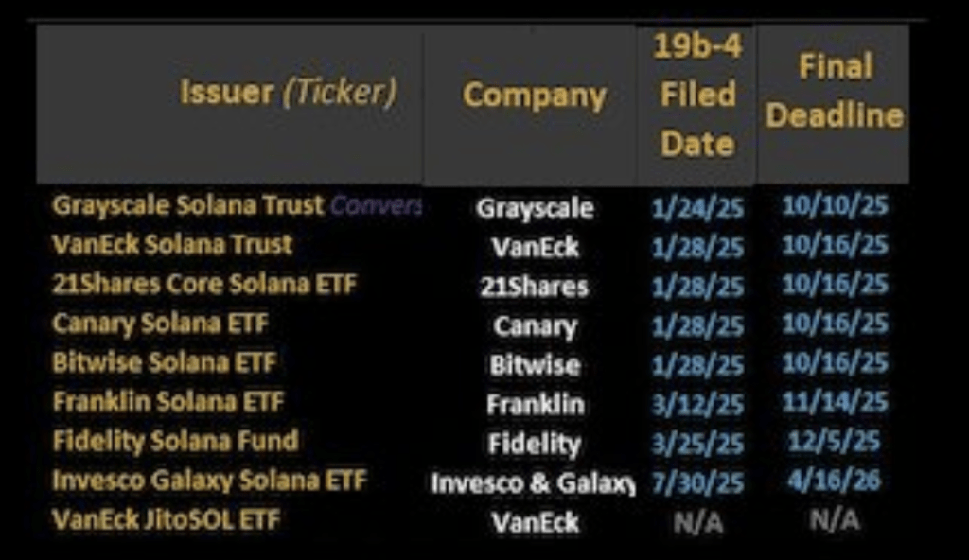Select the 19b-4 Filed Date header
Viewport: 969px width, 560px height.
pyautogui.click(x=697, y=95)
